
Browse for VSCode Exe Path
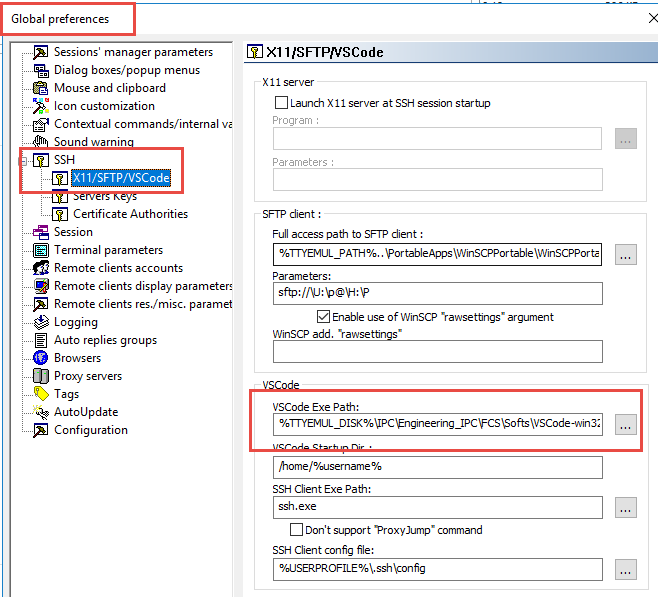coord(626,424)
